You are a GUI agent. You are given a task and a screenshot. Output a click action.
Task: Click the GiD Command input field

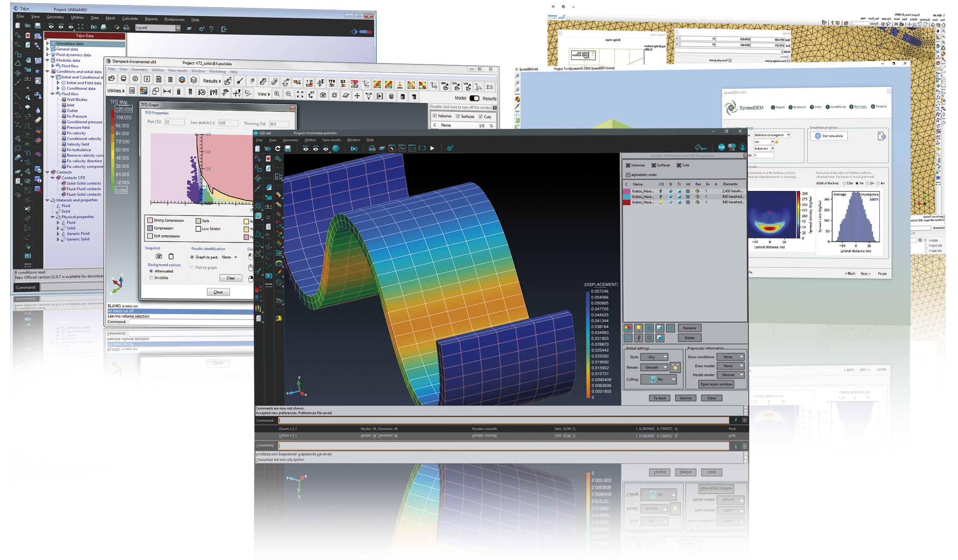[x=504, y=420]
